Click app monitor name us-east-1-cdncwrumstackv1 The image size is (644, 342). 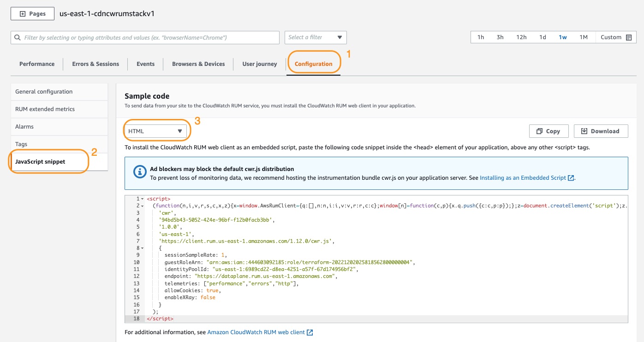107,14
